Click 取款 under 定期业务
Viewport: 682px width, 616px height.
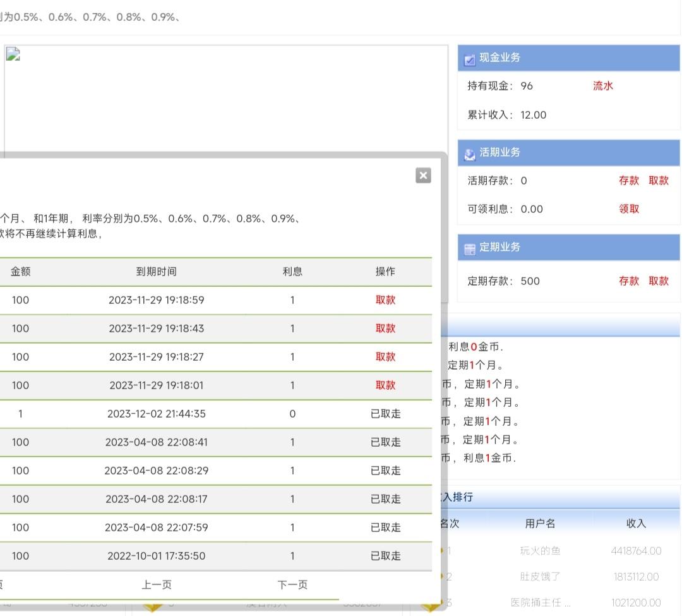coord(658,281)
